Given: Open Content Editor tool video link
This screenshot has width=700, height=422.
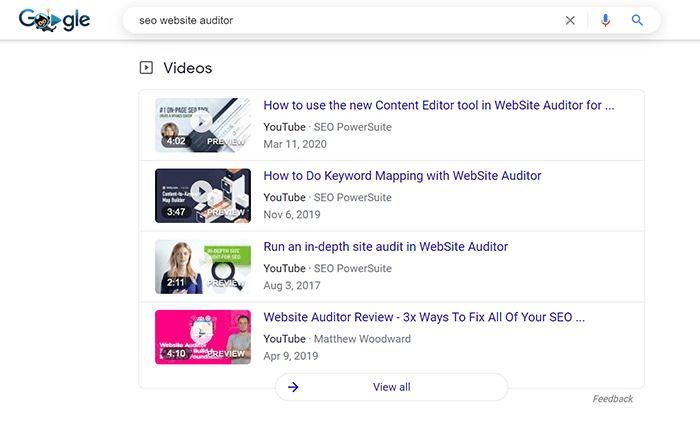Looking at the screenshot, I should point(439,105).
